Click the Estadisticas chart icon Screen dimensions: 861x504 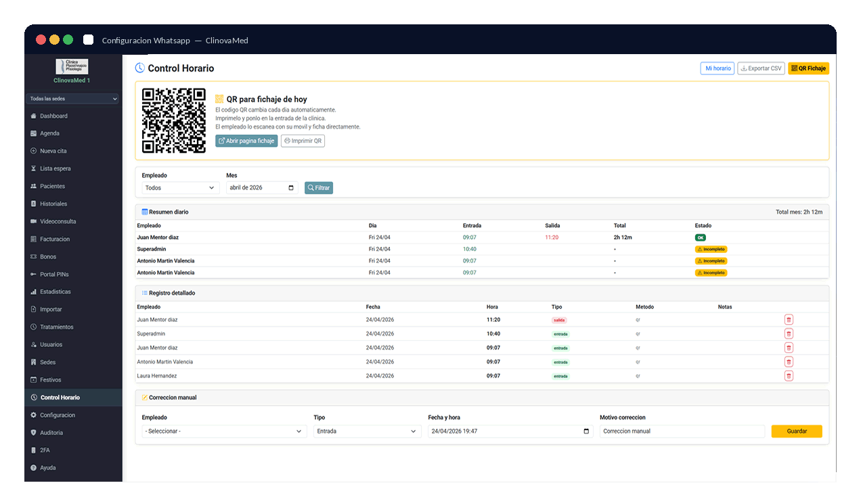point(34,292)
